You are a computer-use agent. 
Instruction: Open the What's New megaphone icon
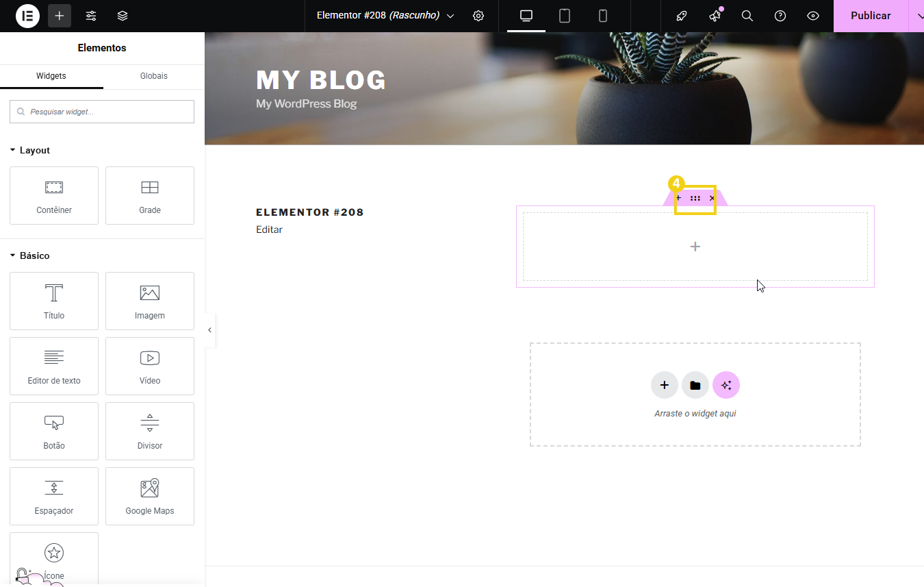tap(715, 16)
